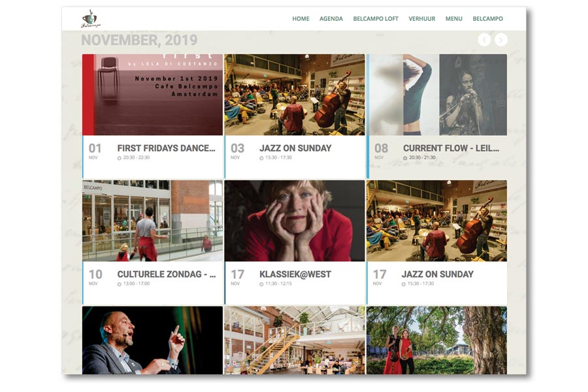Click clock icon under First Fridays Dance
This screenshot has height=392, width=588.
tap(120, 158)
